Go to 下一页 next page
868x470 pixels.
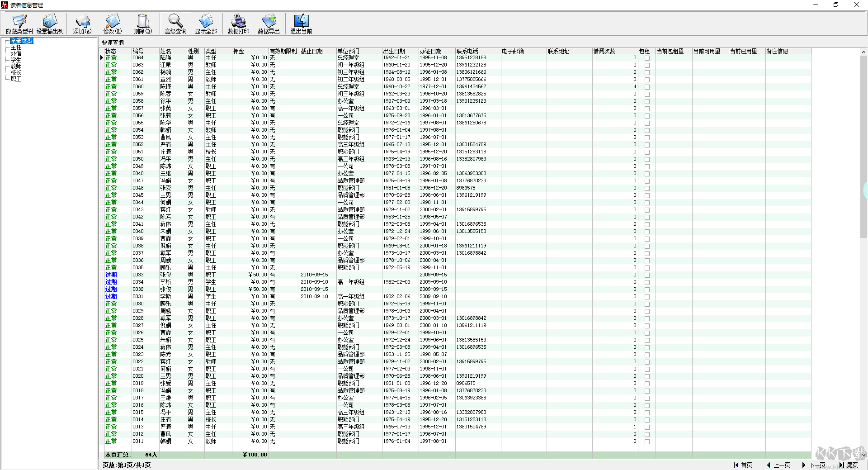(x=814, y=465)
